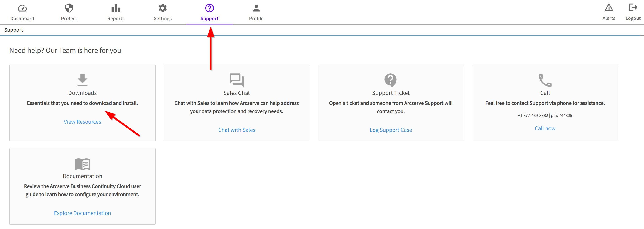Image resolution: width=644 pixels, height=229 pixels.
Task: Click the Reports bar chart icon
Action: (x=116, y=8)
